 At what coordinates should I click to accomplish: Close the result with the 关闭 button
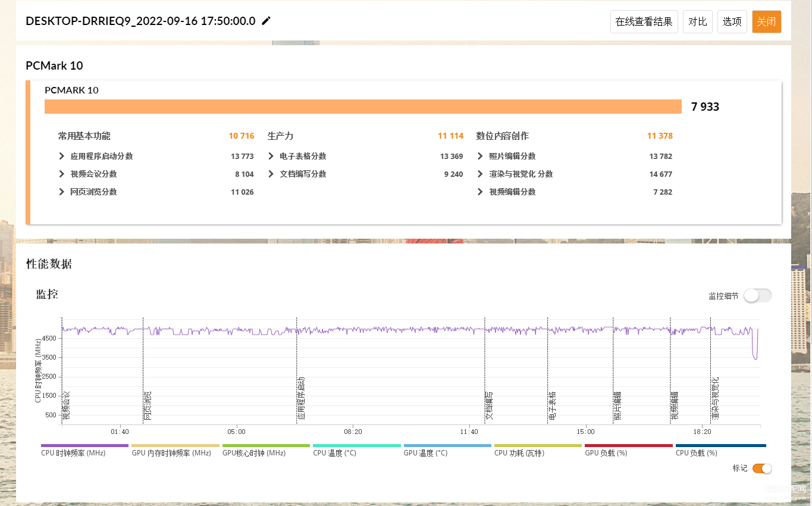766,21
